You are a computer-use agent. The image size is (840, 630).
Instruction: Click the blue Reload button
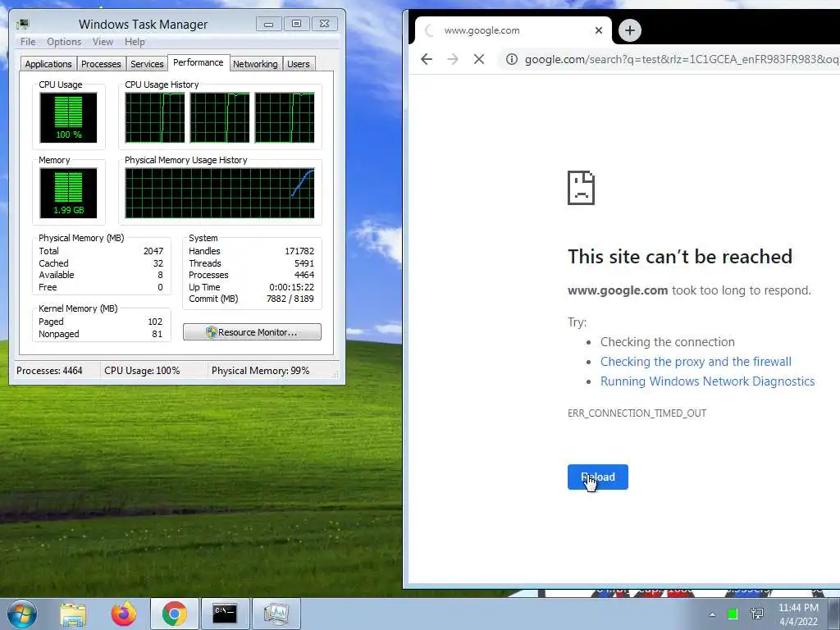598,477
